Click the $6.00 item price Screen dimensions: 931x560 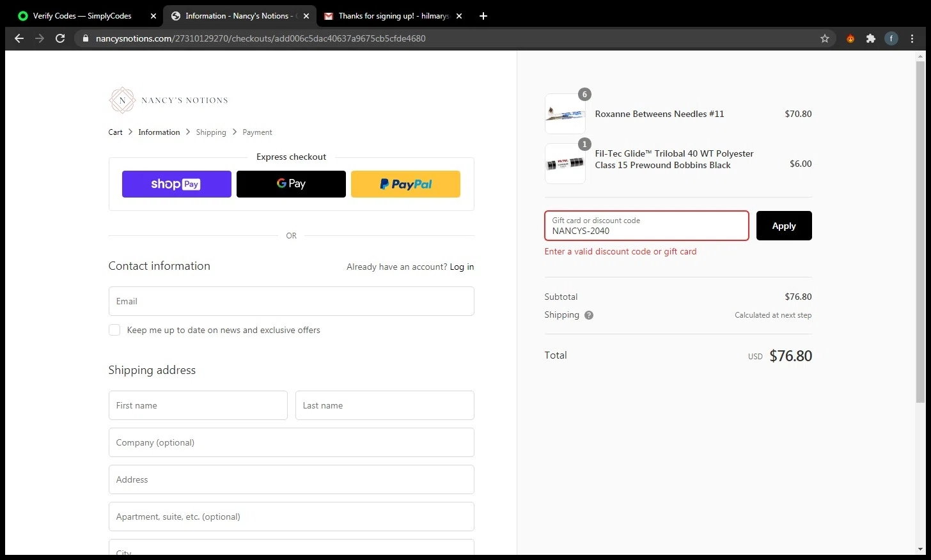(x=801, y=164)
